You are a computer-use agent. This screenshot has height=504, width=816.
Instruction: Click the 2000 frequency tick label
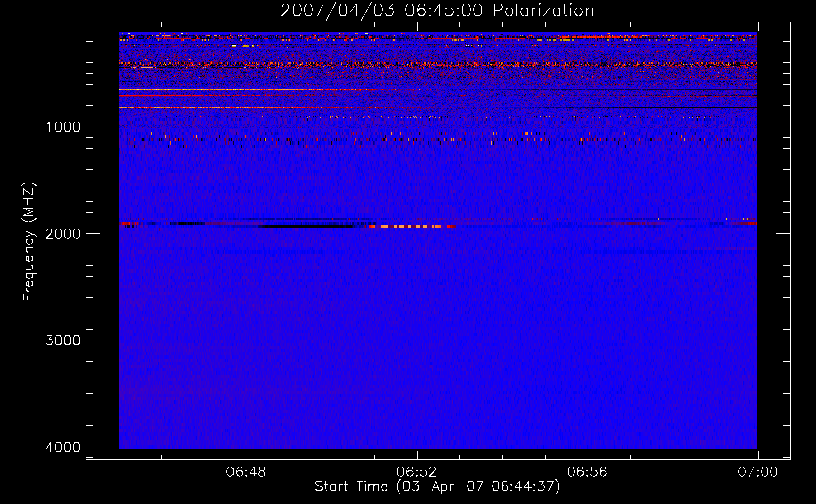(63, 233)
